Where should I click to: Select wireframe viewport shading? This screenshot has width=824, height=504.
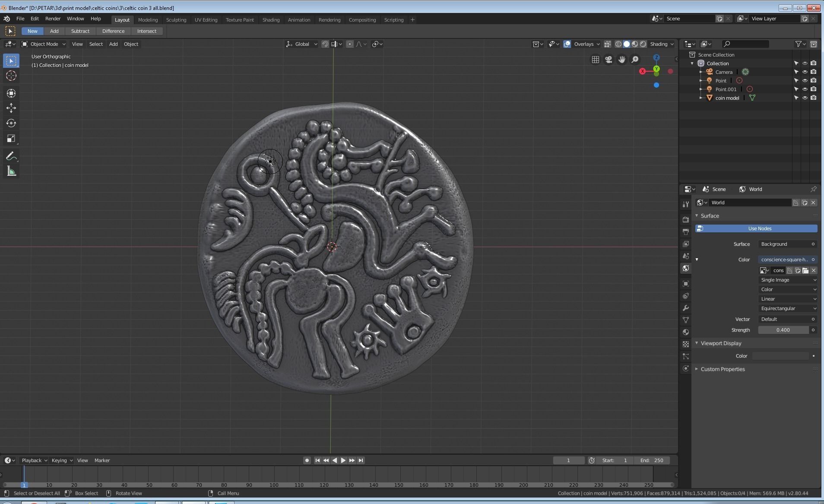coord(618,44)
